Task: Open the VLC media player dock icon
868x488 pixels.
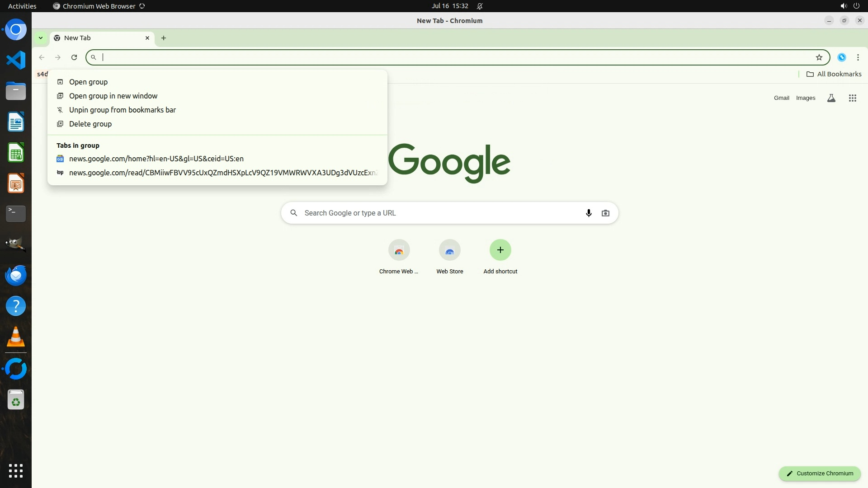Action: (x=16, y=337)
